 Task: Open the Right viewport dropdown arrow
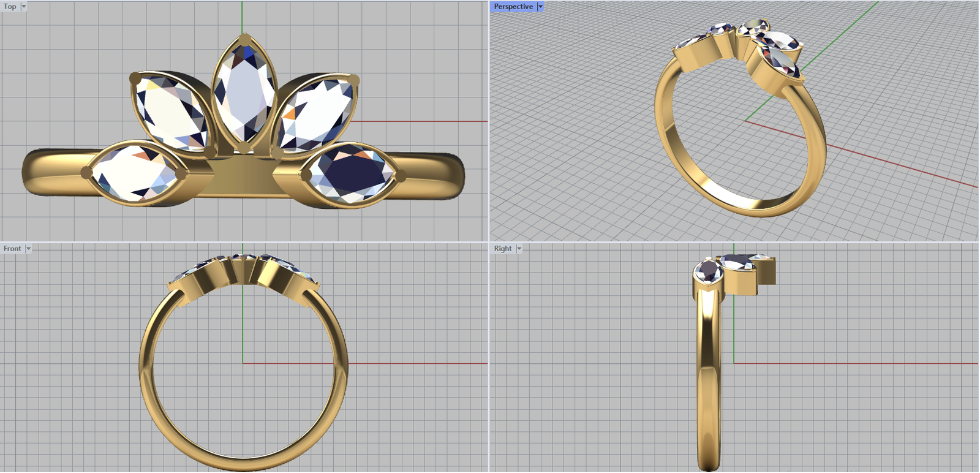tap(519, 249)
